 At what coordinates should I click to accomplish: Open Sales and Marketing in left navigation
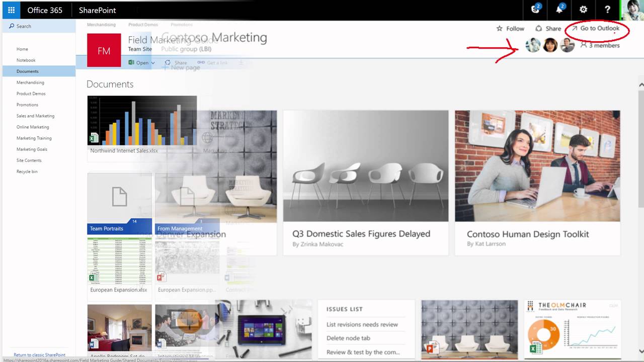(35, 116)
